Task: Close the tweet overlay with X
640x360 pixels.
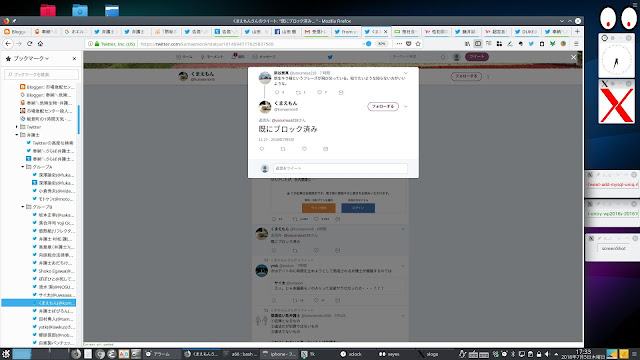Action: [x=573, y=58]
